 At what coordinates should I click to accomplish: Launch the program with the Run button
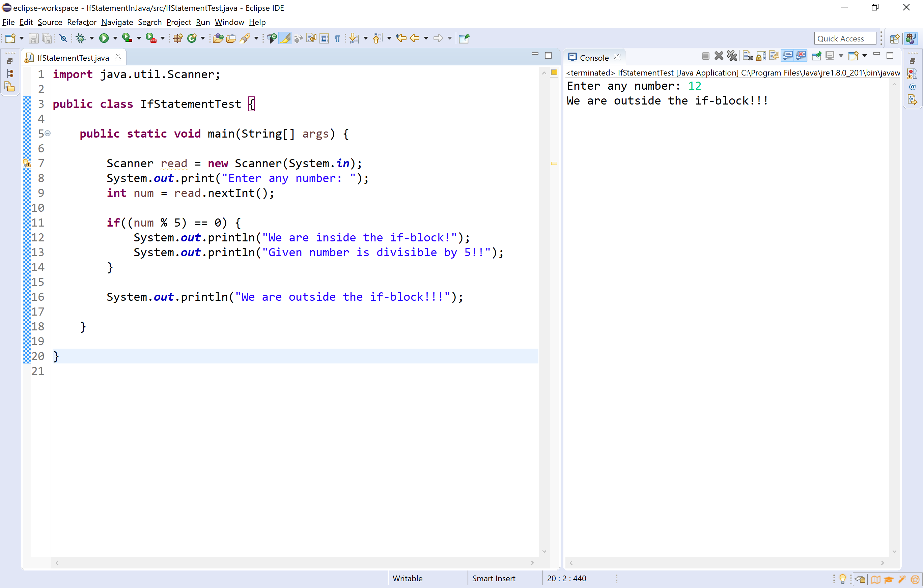[104, 38]
